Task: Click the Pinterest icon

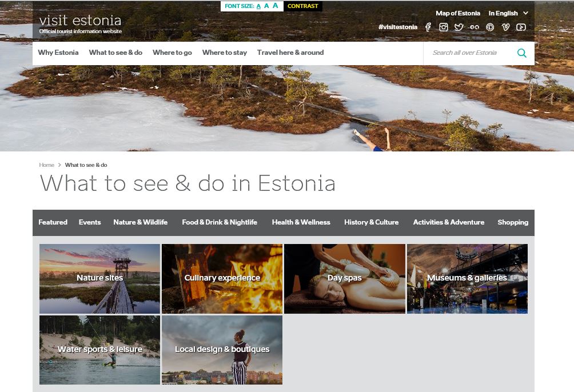Action: click(490, 27)
